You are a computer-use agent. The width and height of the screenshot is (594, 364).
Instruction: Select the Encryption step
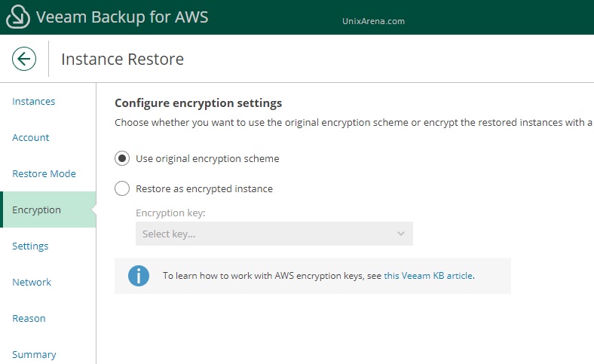[x=49, y=210]
